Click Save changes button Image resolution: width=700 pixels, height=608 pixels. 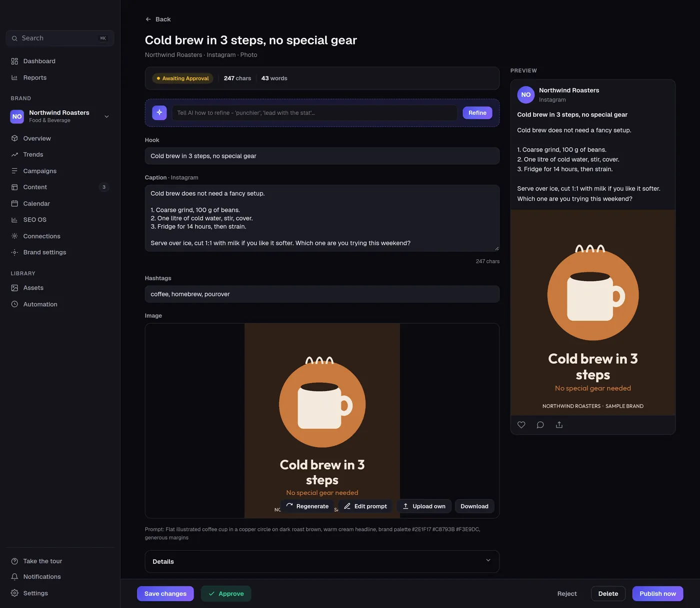point(165,593)
